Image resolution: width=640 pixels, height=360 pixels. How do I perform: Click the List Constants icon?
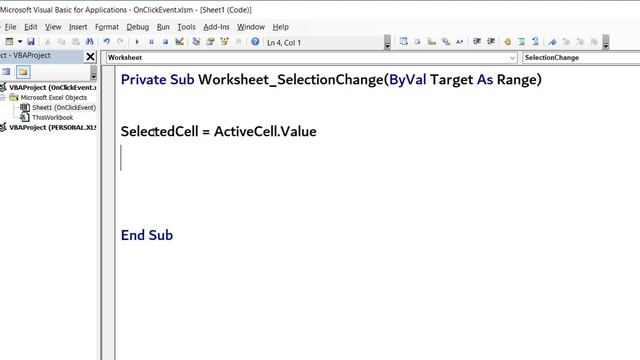click(x=418, y=42)
